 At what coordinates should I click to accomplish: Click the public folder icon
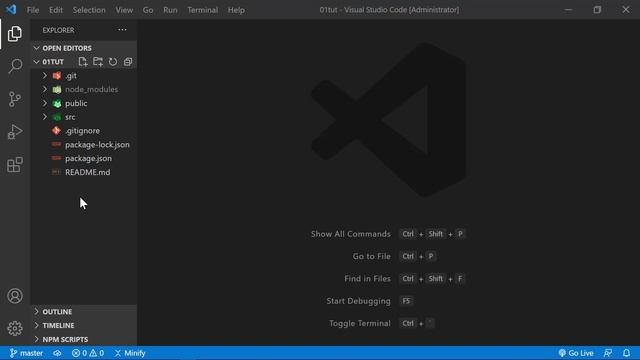(57, 103)
